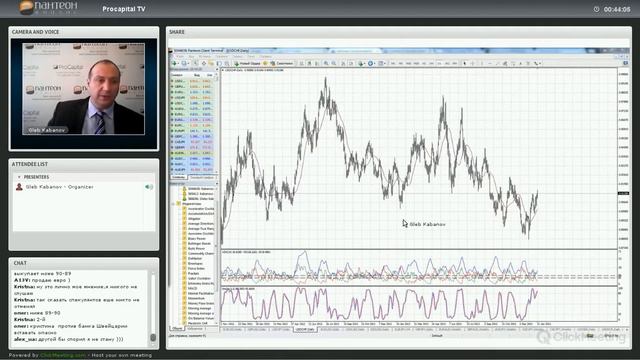640x360 pixels.
Task: Open the New Chart green plus tool
Action: [174, 63]
